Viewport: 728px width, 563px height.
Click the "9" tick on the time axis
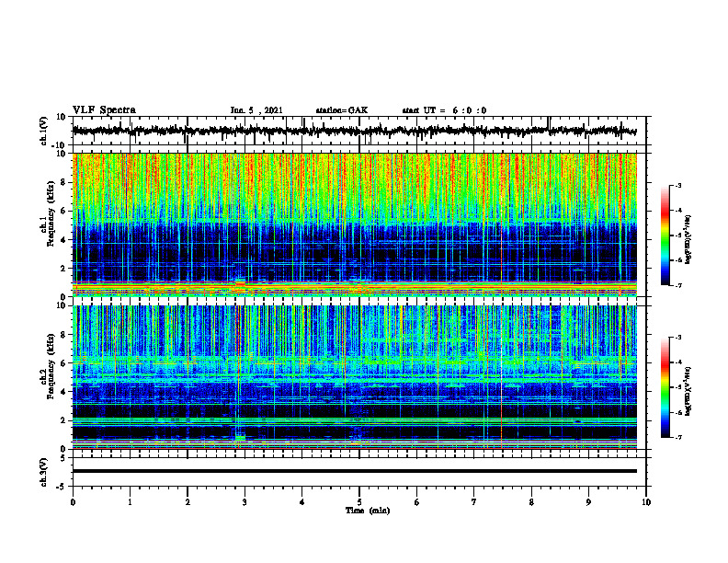click(x=588, y=502)
